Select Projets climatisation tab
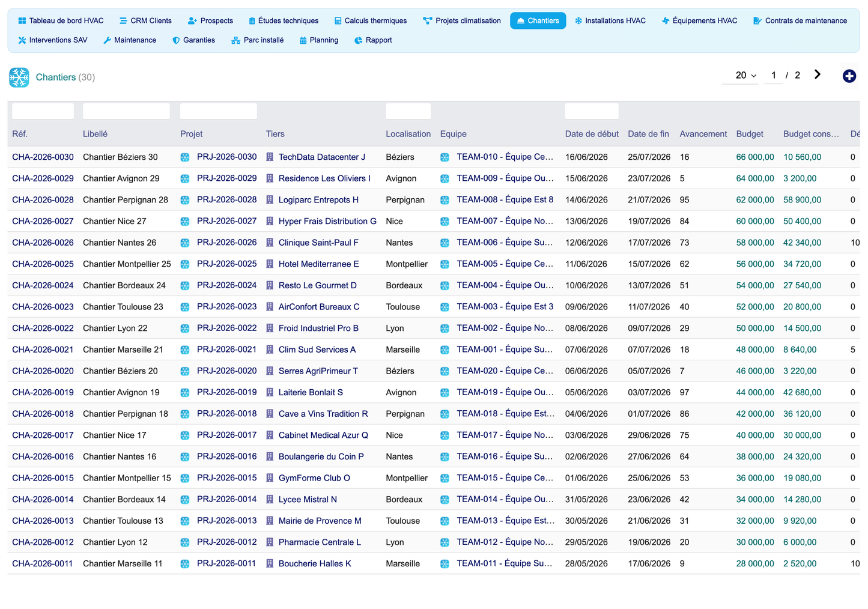868x609 pixels. point(462,20)
